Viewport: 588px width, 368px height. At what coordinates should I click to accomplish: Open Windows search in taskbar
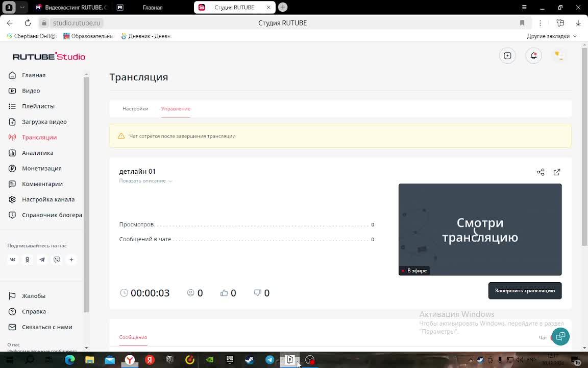(x=29, y=360)
